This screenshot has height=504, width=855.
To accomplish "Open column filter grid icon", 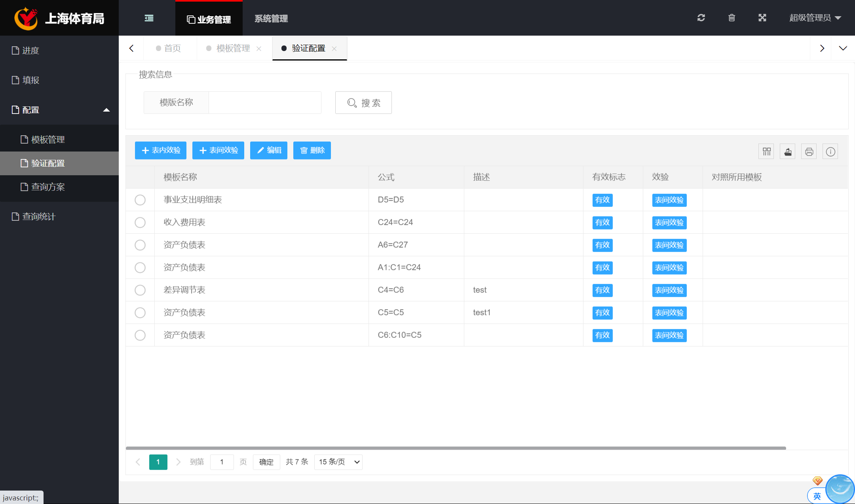I will [766, 152].
